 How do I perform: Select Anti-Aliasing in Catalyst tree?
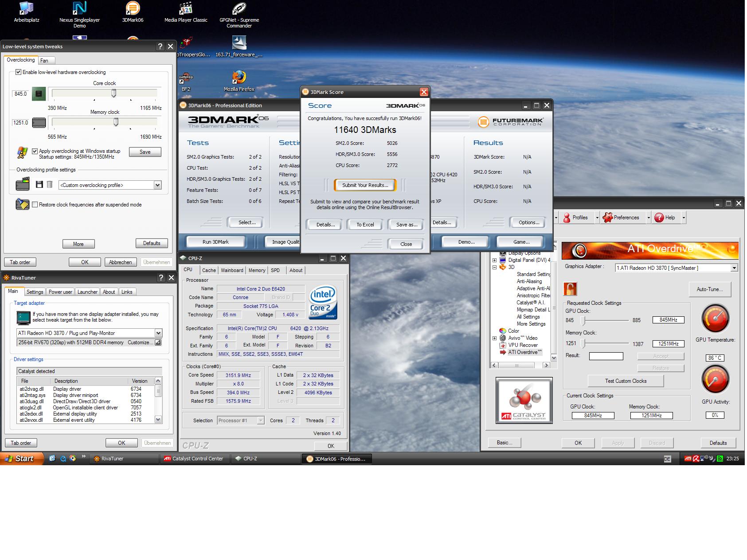[529, 281]
